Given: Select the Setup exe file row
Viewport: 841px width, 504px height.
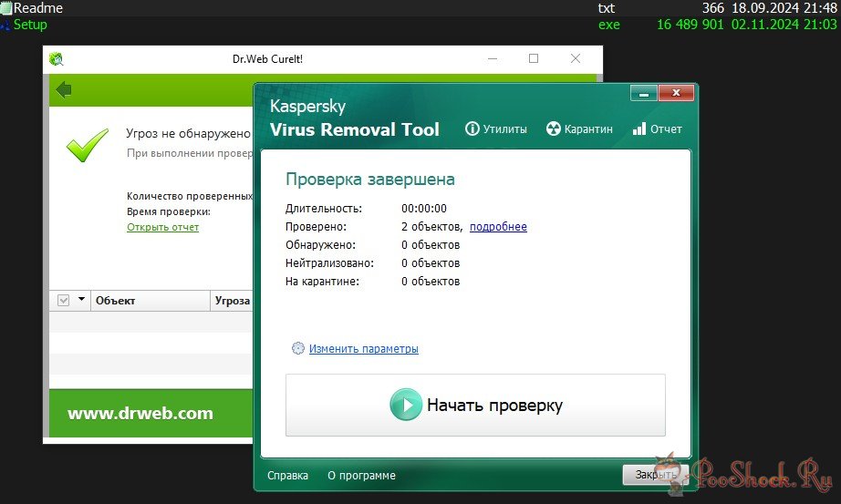Looking at the screenshot, I should point(420,25).
